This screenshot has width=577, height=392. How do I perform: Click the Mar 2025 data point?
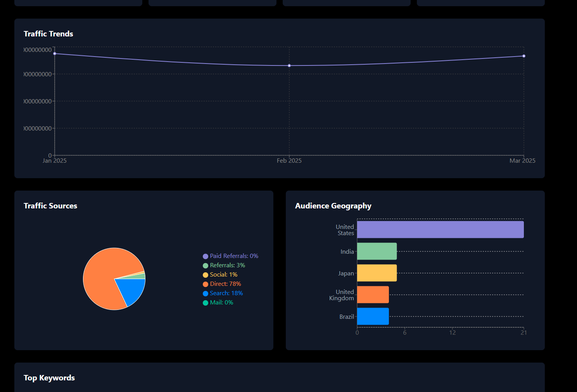[524, 56]
